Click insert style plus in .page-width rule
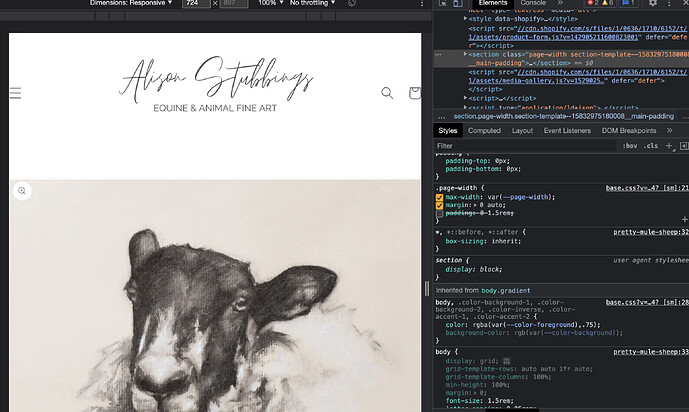This screenshot has height=412, width=689. 684,219
